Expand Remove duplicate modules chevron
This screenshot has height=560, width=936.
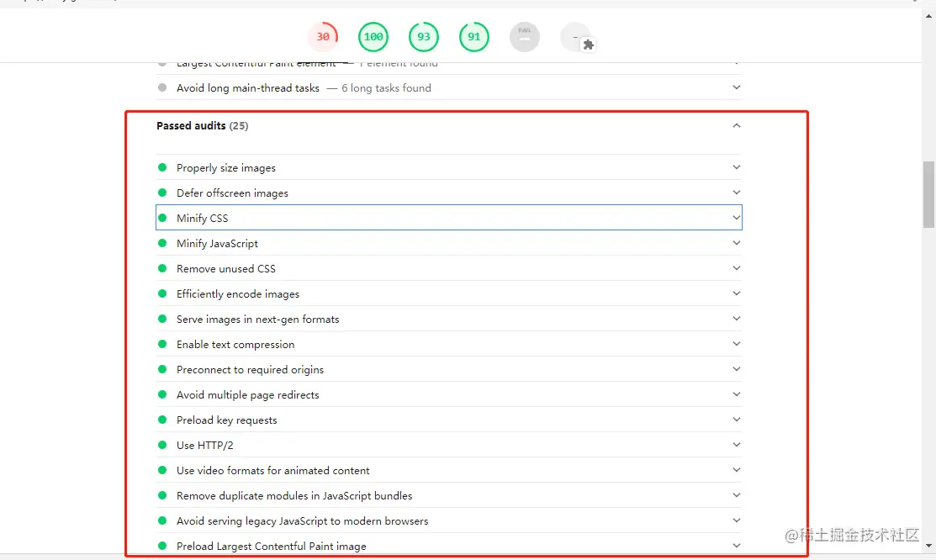click(737, 495)
